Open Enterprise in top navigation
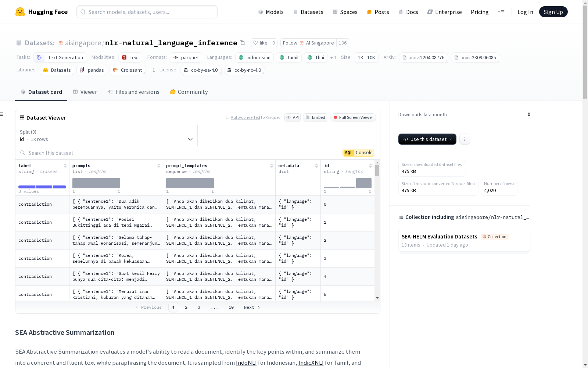The height and width of the screenshot is (368, 588). click(x=444, y=12)
